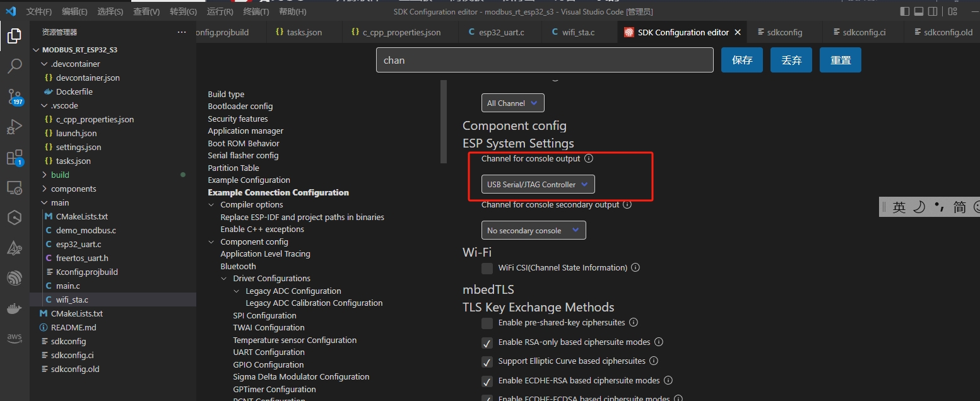This screenshot has width=980, height=401.
Task: Open Explorer more actions ellipsis
Action: pyautogui.click(x=182, y=32)
